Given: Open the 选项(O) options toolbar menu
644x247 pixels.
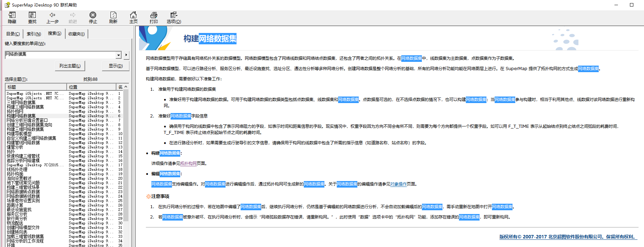Looking at the screenshot, I should [x=174, y=18].
